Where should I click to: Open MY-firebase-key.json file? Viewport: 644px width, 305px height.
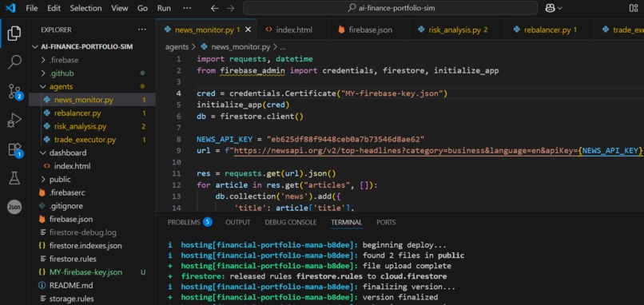85,272
